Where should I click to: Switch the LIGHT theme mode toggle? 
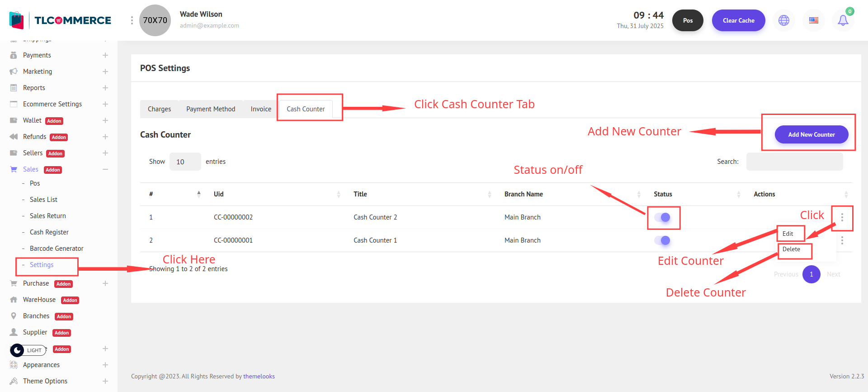(28, 350)
